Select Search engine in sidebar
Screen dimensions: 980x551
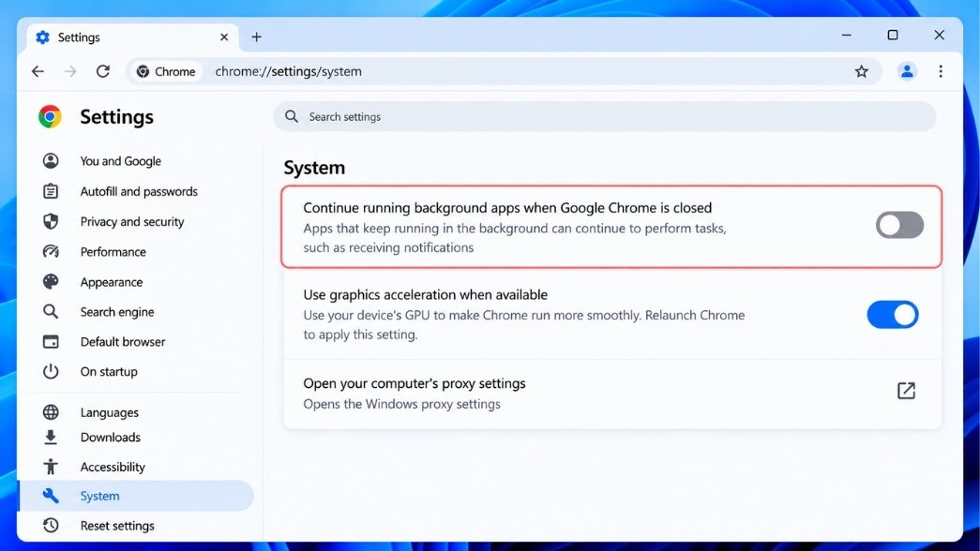coord(117,312)
